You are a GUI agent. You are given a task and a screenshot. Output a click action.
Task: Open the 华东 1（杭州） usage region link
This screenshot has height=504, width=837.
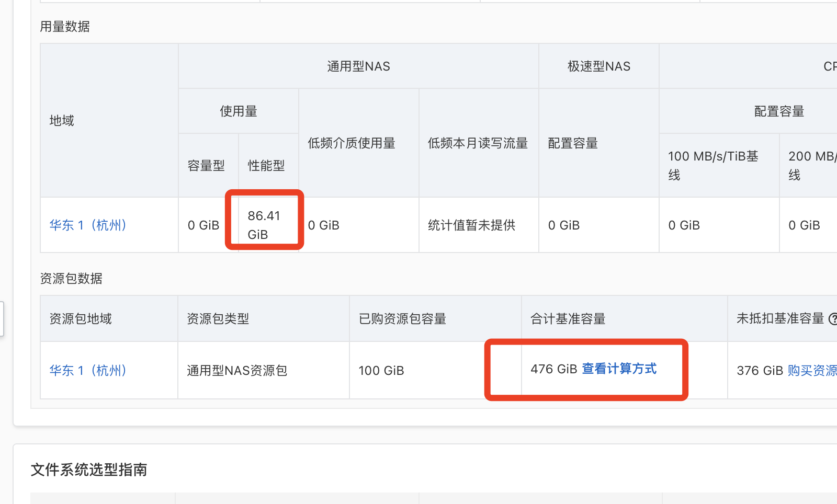point(88,225)
